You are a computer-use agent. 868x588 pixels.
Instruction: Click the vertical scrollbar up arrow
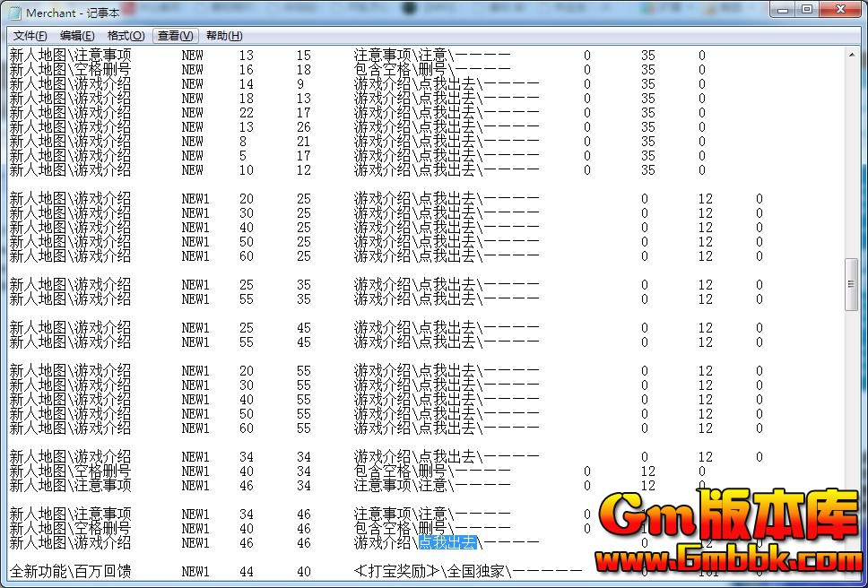coord(852,52)
